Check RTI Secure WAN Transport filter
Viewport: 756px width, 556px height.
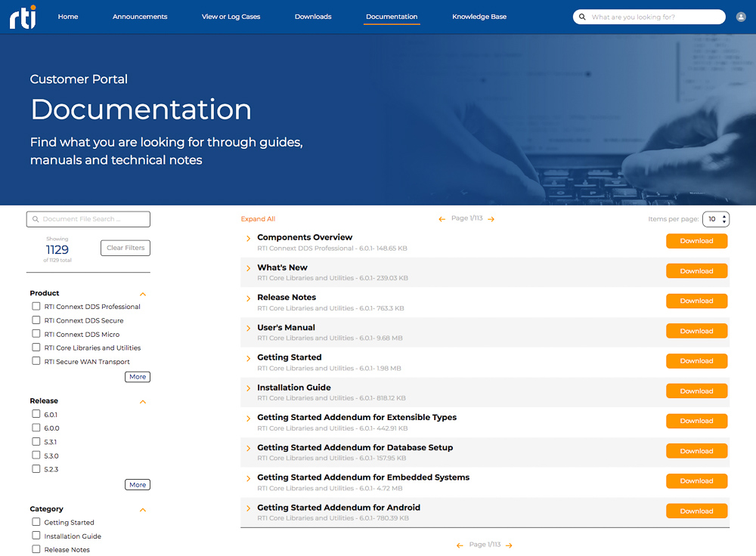pyautogui.click(x=36, y=361)
